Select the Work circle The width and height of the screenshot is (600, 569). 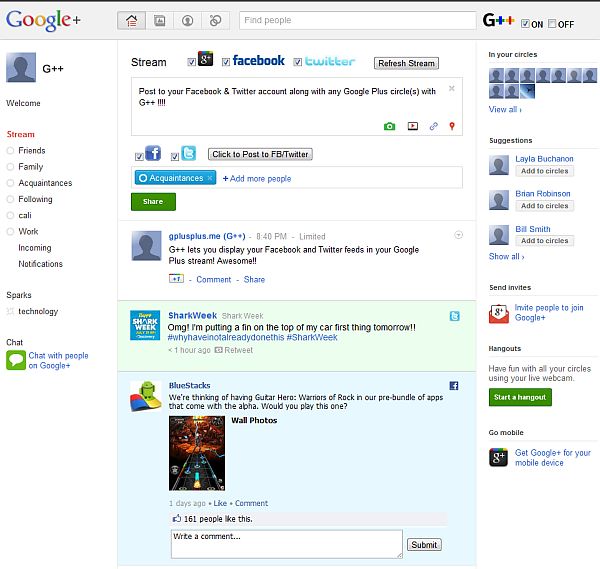pos(28,232)
